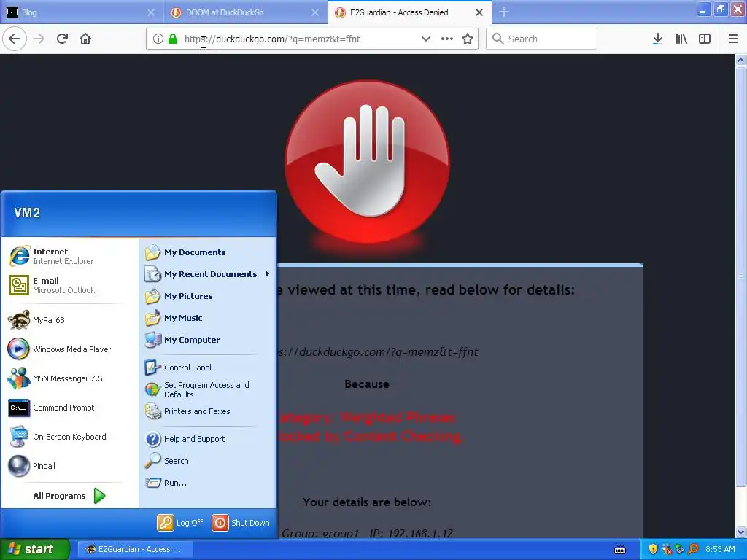
Task: Start the Pinball game
Action: click(69, 466)
